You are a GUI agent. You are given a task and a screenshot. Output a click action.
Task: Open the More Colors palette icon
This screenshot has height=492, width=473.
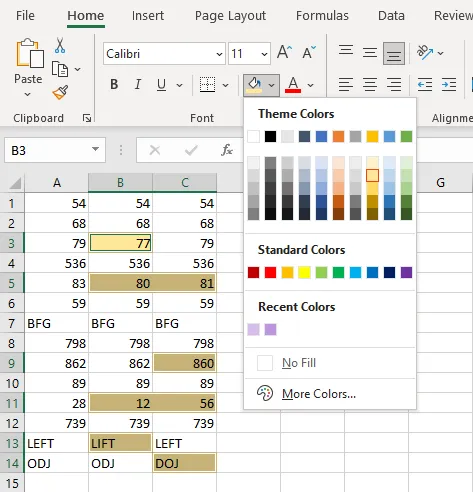click(x=265, y=394)
